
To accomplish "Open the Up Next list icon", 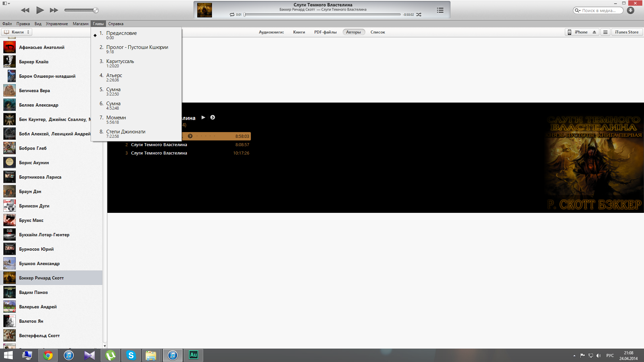I will click(440, 10).
